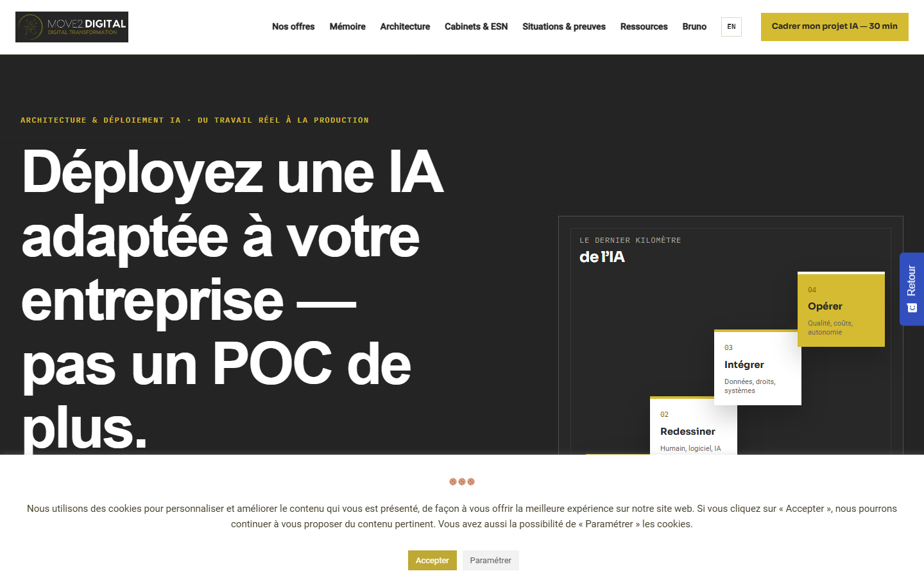The height and width of the screenshot is (578, 924).
Task: Select the Redessiner step card
Action: [x=694, y=426]
